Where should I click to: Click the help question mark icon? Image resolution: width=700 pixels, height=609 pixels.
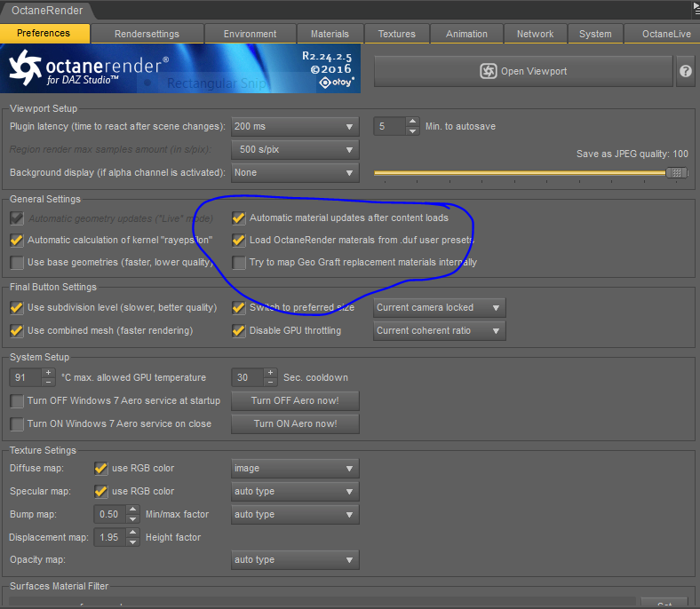(685, 71)
